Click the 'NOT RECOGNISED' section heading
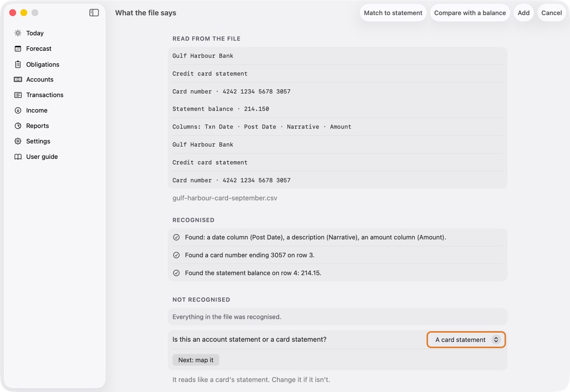 (201, 300)
